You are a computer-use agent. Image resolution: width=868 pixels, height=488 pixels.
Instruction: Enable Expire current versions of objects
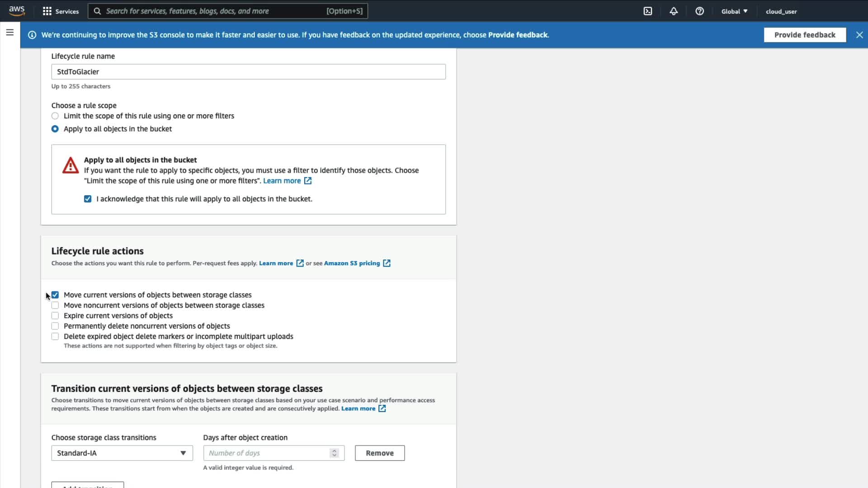(x=55, y=316)
